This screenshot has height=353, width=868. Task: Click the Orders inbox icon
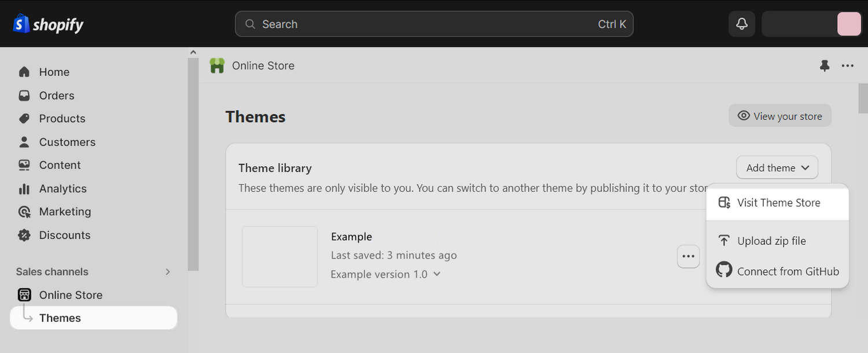tap(24, 95)
